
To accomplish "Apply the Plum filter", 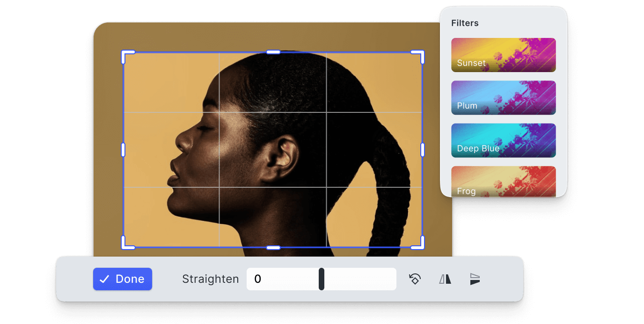I will pyautogui.click(x=503, y=97).
